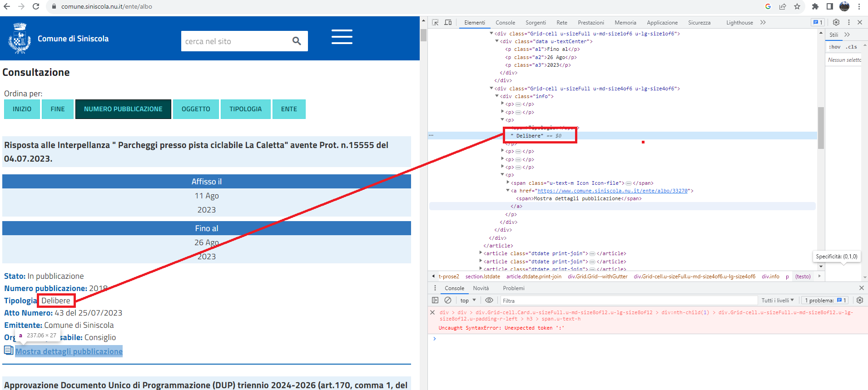Open the console drawer three-dot menu
The height and width of the screenshot is (390, 868).
pos(435,288)
